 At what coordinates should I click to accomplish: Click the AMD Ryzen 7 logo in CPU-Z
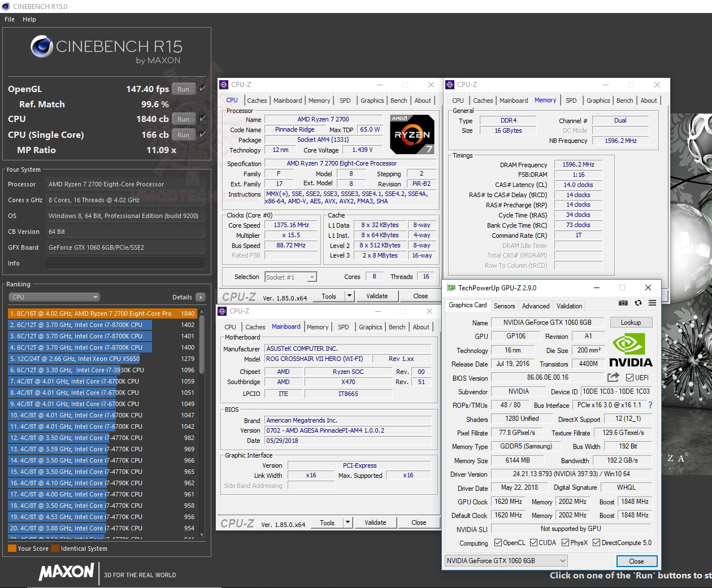click(x=412, y=134)
